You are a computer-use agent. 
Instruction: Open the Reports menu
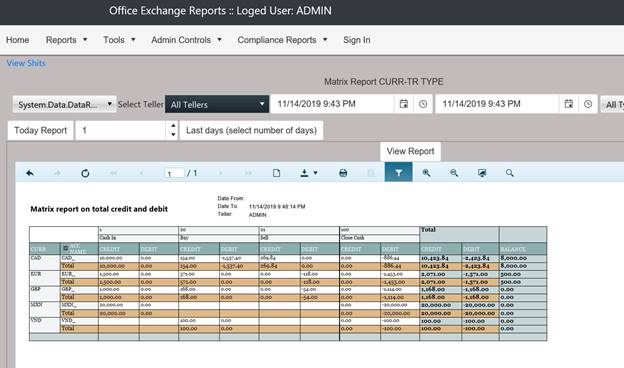[66, 40]
